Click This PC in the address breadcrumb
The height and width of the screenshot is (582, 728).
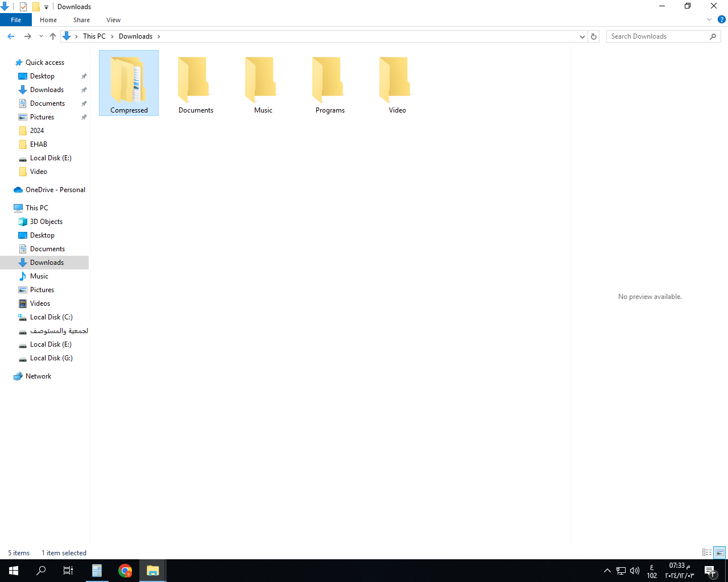coord(94,36)
